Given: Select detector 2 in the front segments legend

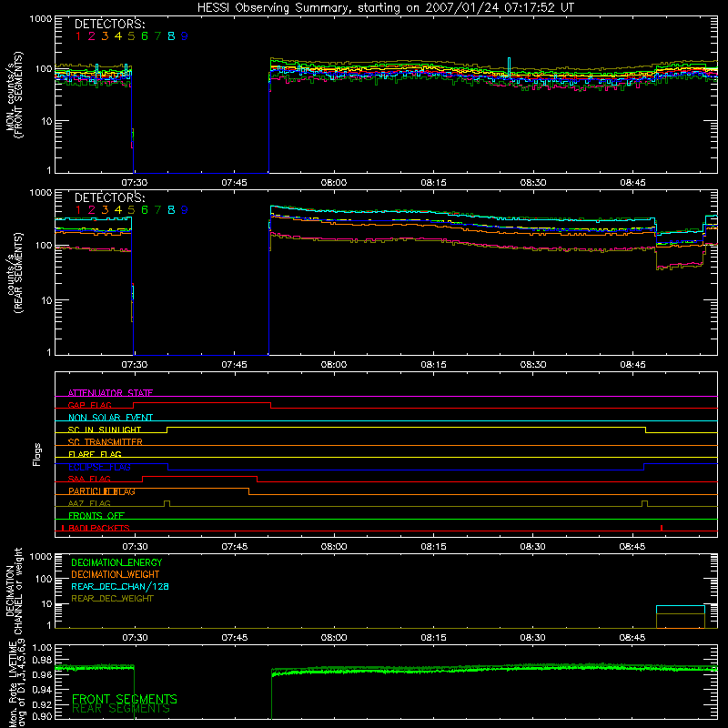Looking at the screenshot, I should point(92,36).
